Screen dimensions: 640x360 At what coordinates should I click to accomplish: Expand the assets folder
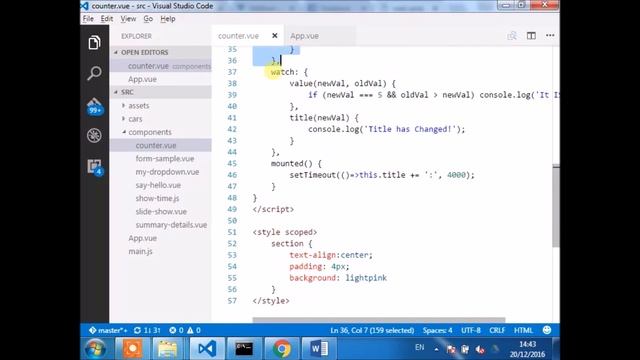pyautogui.click(x=138, y=106)
